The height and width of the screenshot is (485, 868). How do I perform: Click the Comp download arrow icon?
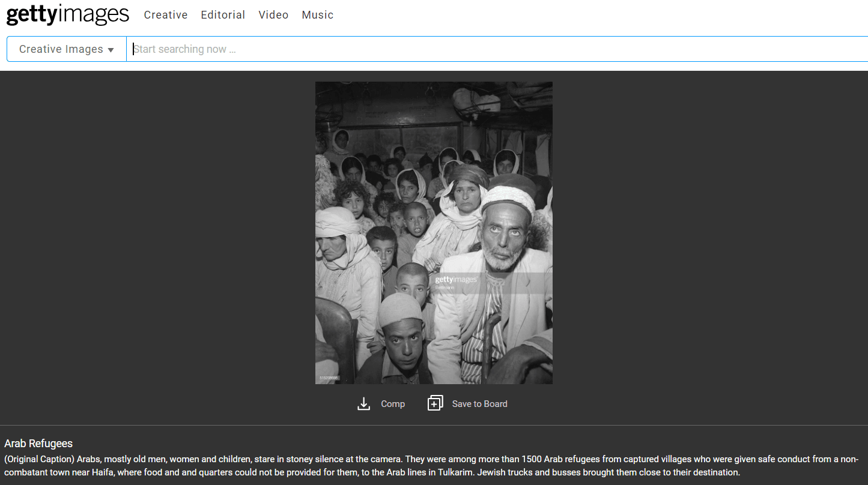click(363, 404)
